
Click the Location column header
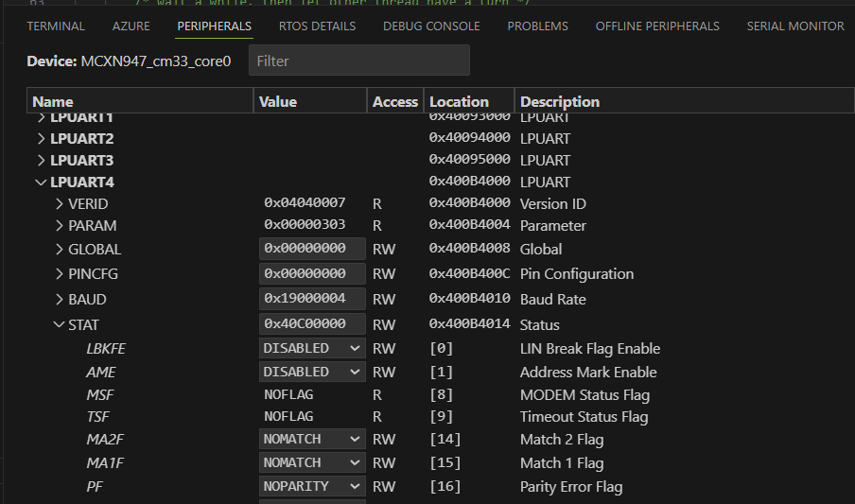click(459, 101)
